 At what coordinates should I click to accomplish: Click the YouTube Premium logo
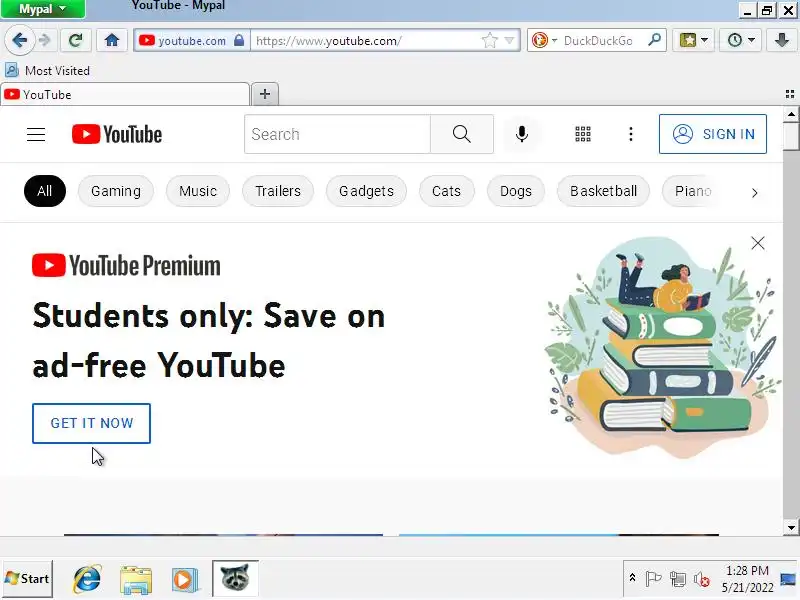point(126,265)
